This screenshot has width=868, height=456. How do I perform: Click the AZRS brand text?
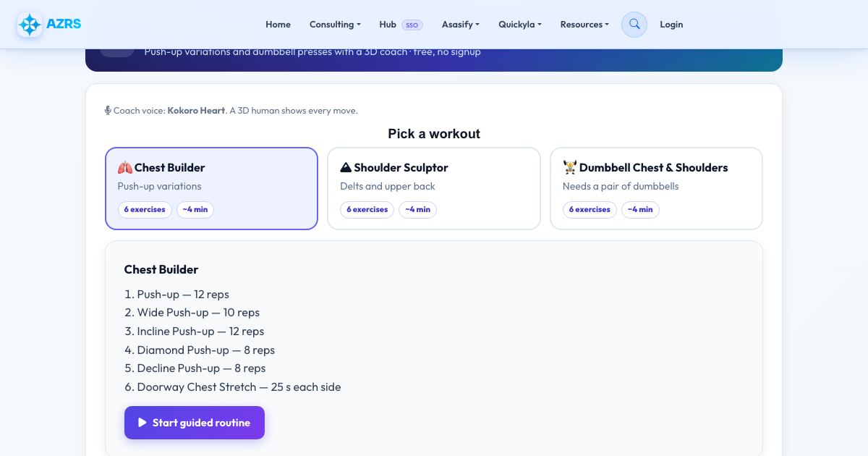point(64,24)
